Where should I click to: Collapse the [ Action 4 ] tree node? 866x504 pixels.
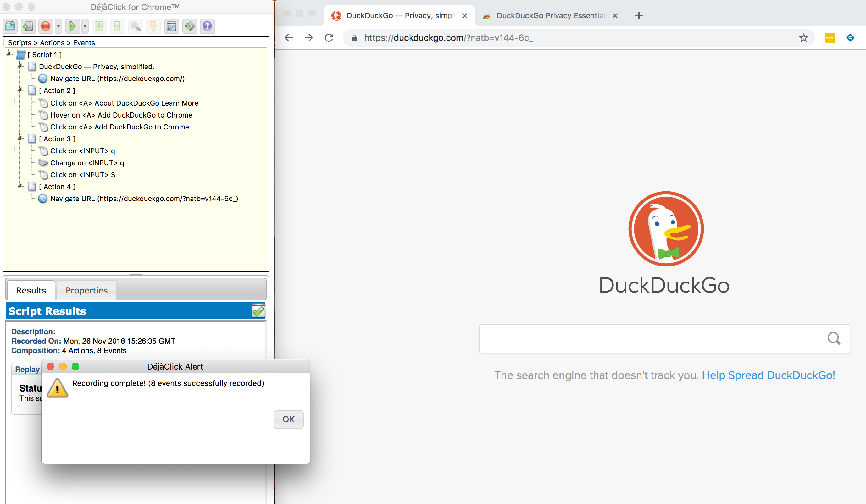pos(20,186)
